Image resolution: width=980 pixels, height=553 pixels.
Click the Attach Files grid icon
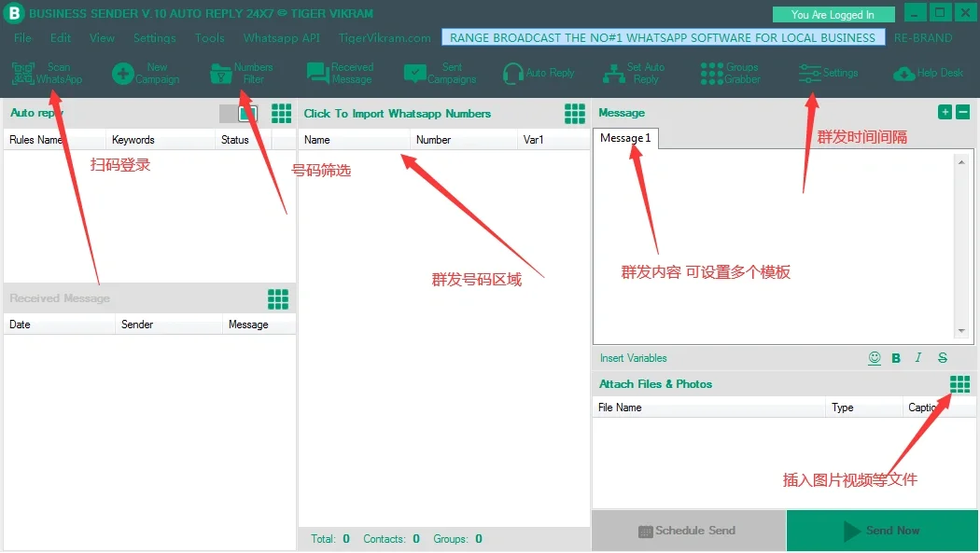[x=960, y=384]
